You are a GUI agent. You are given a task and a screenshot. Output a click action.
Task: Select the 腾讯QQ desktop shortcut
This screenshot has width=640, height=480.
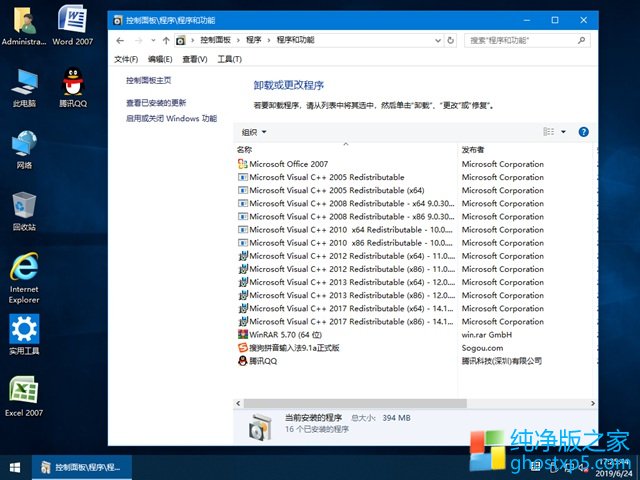[x=73, y=87]
